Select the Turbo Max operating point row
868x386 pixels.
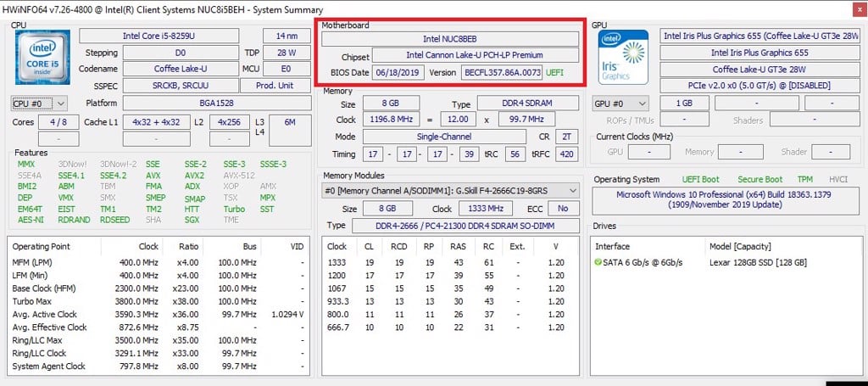(159, 301)
